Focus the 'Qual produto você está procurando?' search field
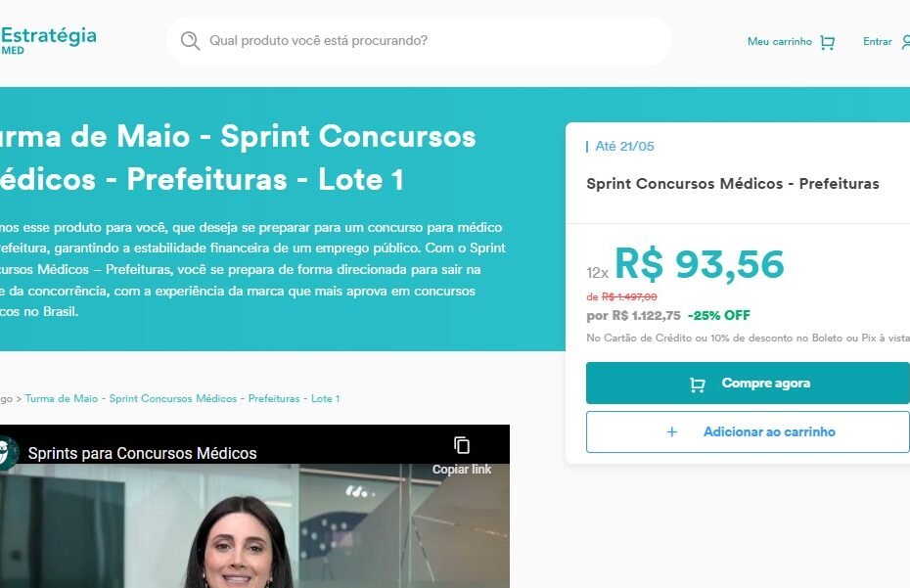This screenshot has width=910, height=588. click(419, 41)
